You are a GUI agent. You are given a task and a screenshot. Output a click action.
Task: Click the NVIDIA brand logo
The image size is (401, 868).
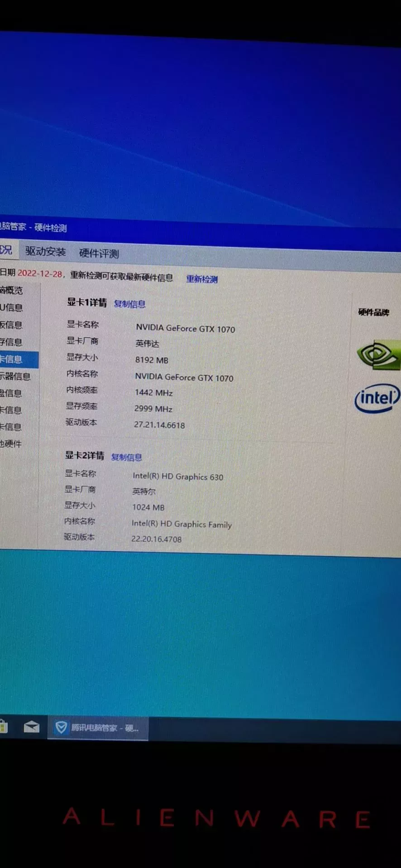[x=378, y=355]
